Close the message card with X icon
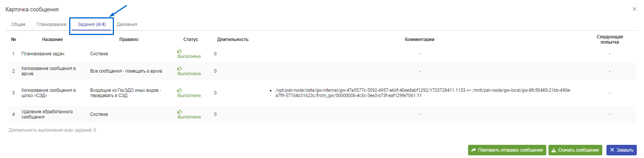The height and width of the screenshot is (158, 644). 635,9
